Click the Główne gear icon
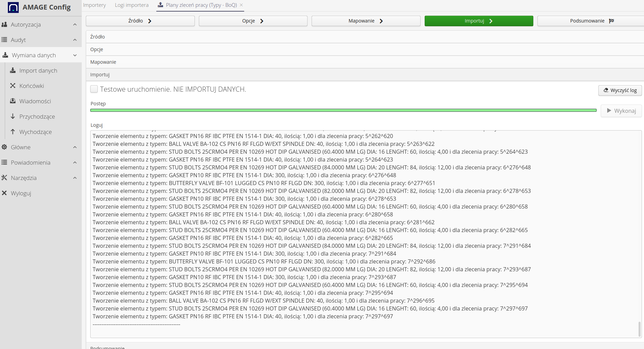This screenshot has height=349, width=644. click(4, 147)
